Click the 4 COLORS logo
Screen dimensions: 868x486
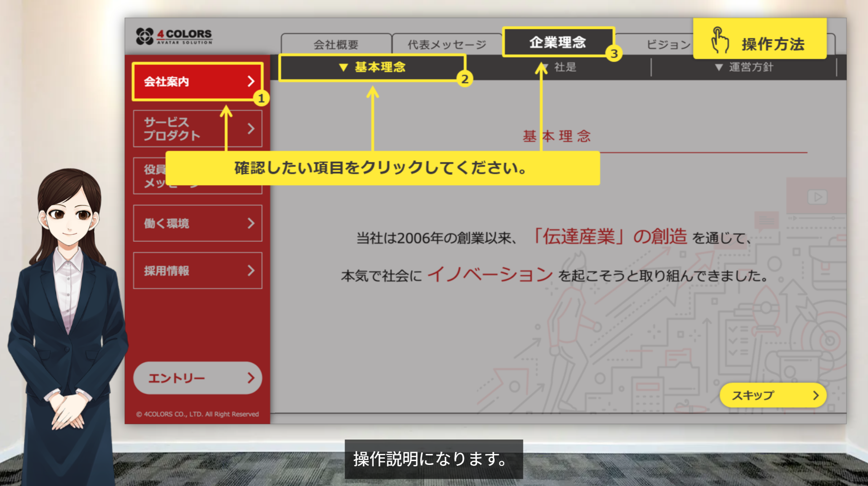click(174, 36)
